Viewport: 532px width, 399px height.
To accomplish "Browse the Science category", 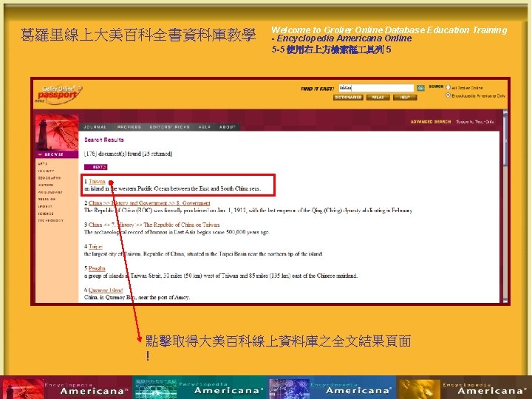I will click(46, 214).
